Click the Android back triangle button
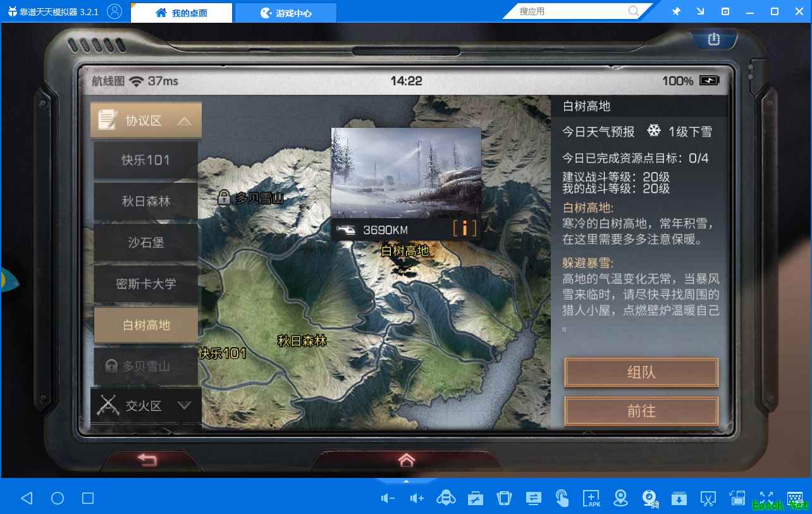812x514 pixels. [x=27, y=498]
